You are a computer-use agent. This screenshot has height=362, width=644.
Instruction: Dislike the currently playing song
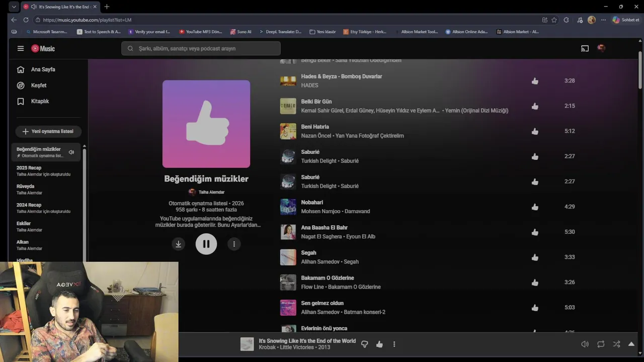click(365, 344)
